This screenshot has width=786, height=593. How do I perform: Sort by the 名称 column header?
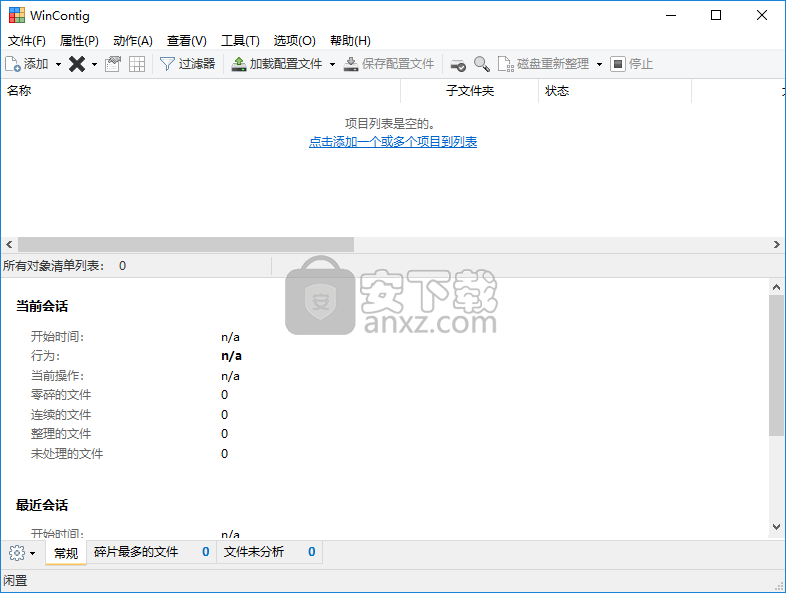pos(201,91)
